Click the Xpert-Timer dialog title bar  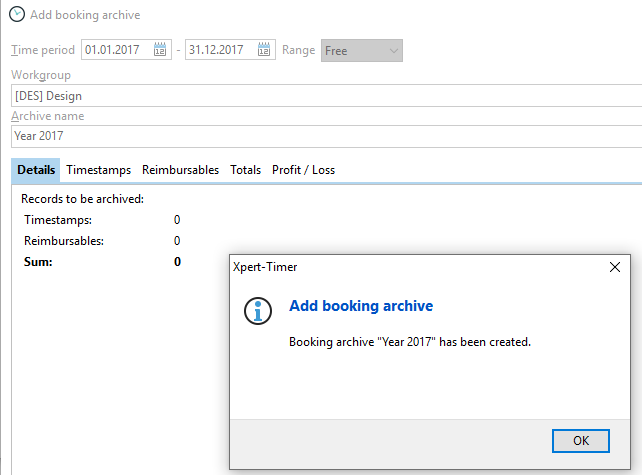(x=400, y=267)
